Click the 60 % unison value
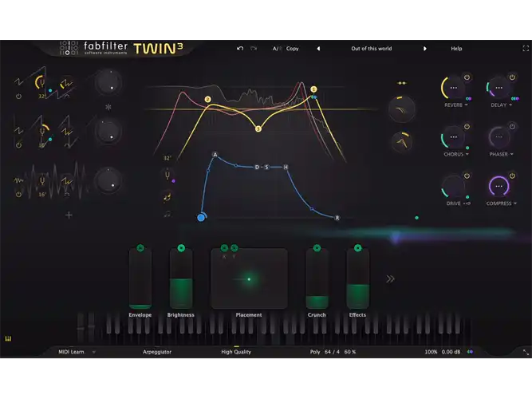Screen dimensions: 532x399 (x=350, y=352)
